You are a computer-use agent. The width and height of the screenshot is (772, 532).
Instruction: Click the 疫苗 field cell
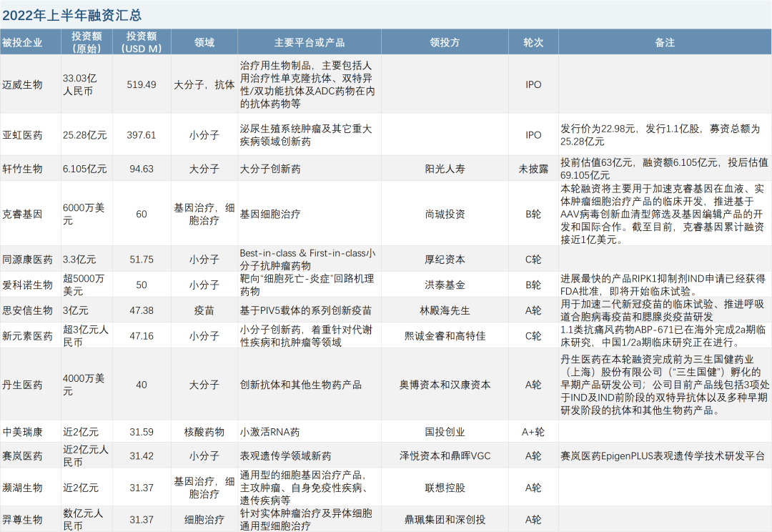pyautogui.click(x=204, y=310)
